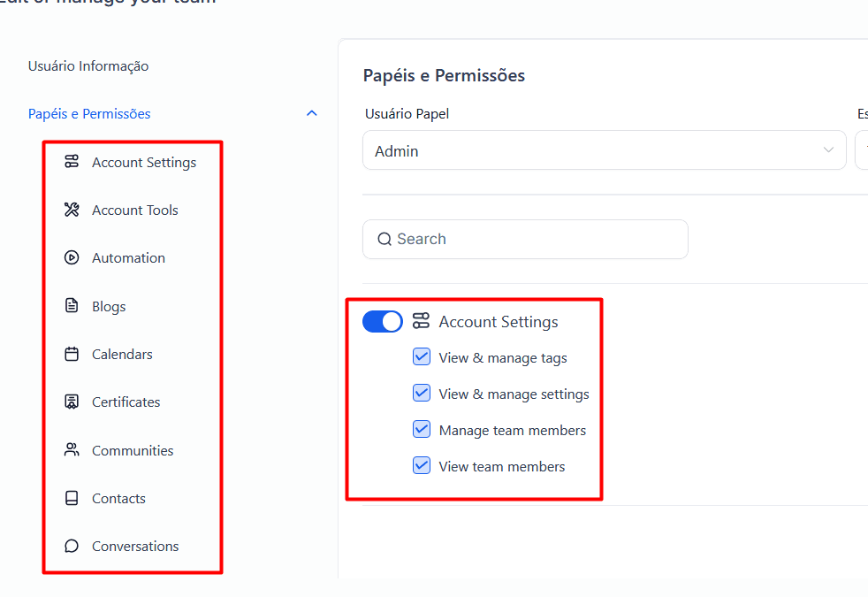The height and width of the screenshot is (597, 868).
Task: Click the Certificates badge icon
Action: click(72, 402)
